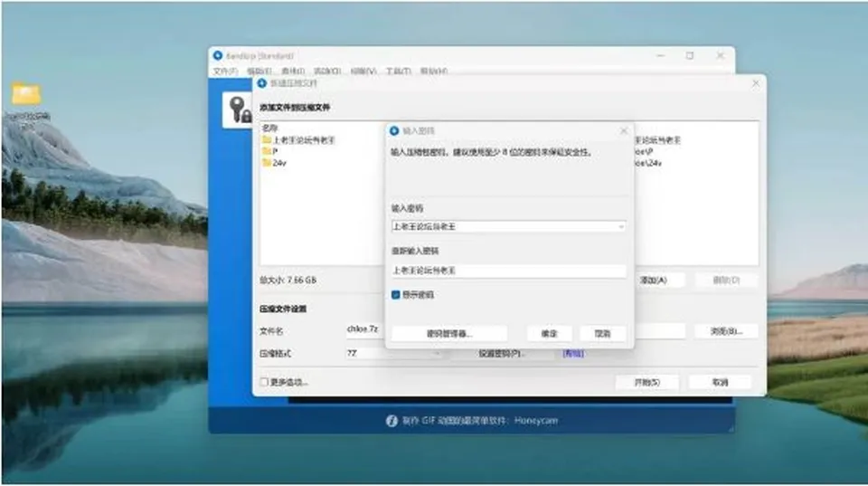Click the 总大小: 7.66 GB text
This screenshot has width=868, height=486.
point(288,281)
